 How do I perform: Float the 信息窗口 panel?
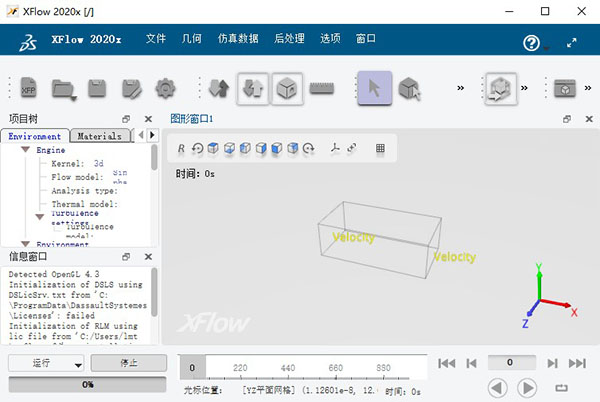[x=126, y=257]
